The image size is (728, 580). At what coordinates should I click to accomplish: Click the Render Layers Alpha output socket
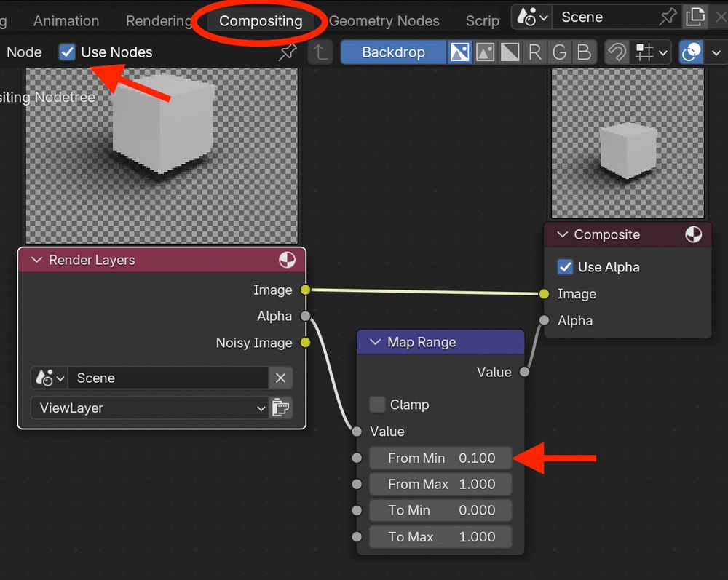(305, 316)
